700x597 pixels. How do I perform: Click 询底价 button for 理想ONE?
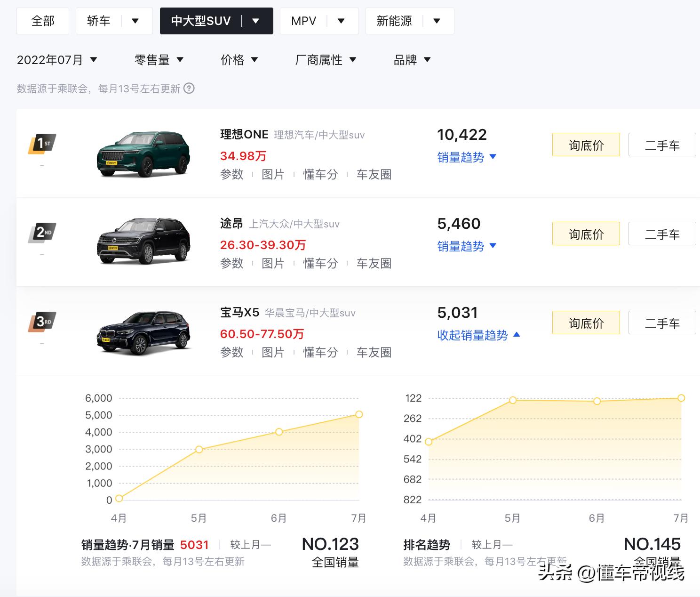(x=586, y=145)
